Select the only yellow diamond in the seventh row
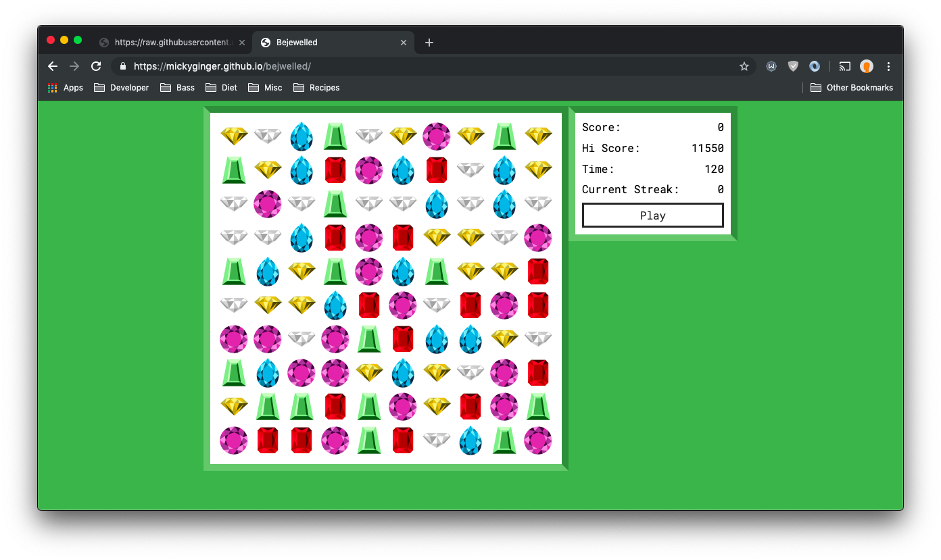This screenshot has width=941, height=560. click(504, 338)
